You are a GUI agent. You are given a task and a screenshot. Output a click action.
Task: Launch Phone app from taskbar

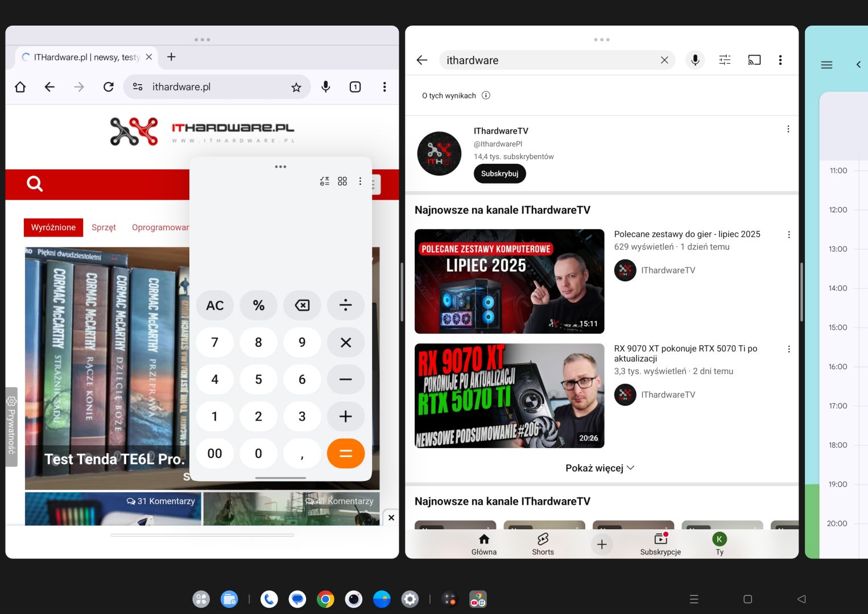pyautogui.click(x=269, y=599)
